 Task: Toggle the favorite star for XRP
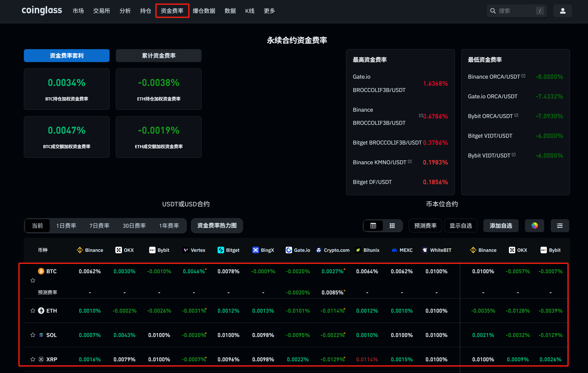[33, 359]
